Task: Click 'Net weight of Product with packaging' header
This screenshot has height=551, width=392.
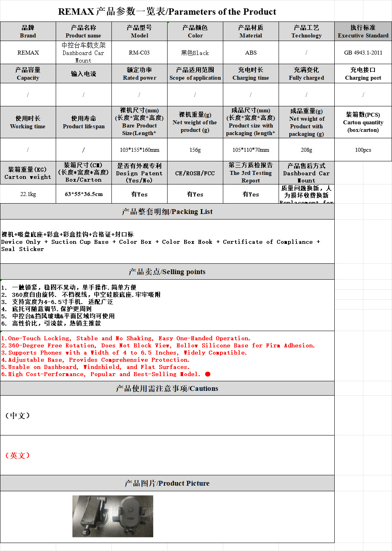Action: [x=306, y=122]
